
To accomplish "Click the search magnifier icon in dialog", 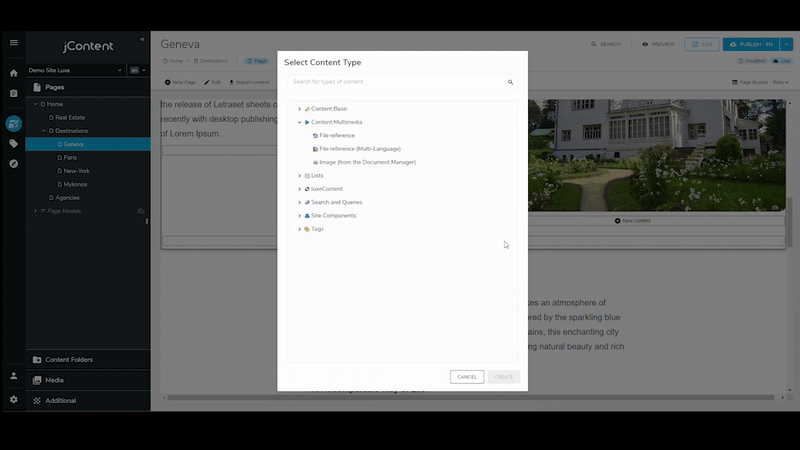I will [x=510, y=82].
